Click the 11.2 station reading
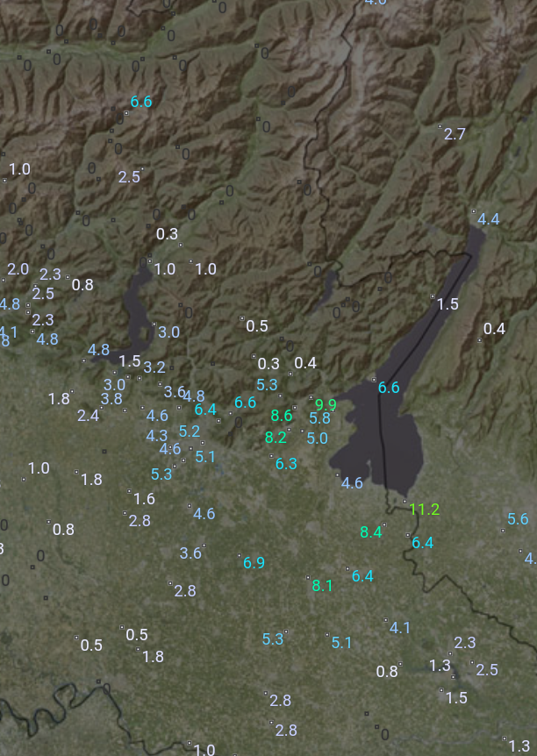 [x=424, y=510]
